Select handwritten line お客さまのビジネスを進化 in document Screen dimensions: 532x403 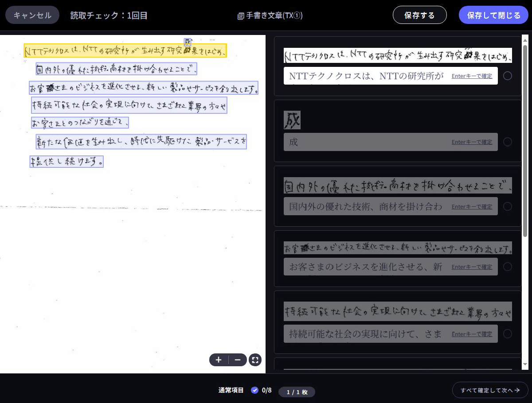pyautogui.click(x=144, y=87)
